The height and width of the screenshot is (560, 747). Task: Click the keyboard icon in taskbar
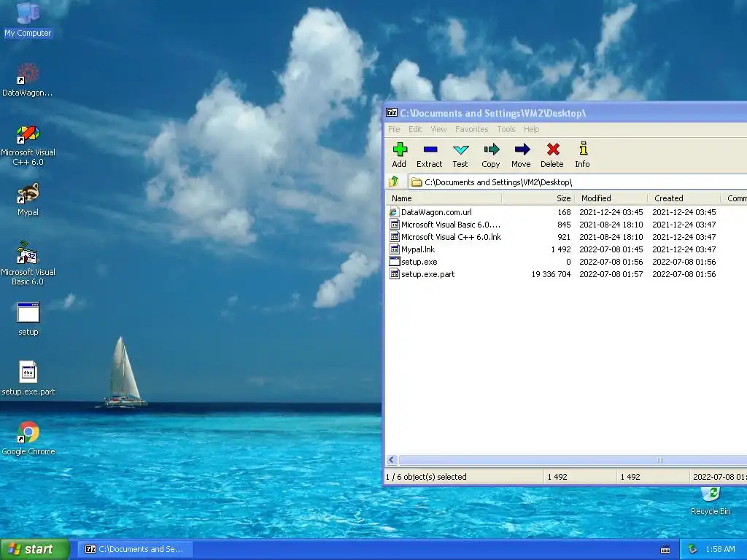point(665,550)
